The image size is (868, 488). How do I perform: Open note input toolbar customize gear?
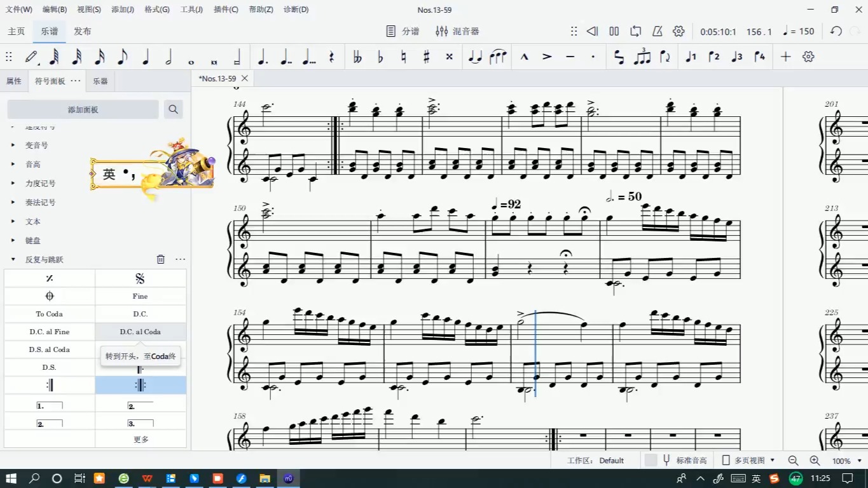point(808,57)
